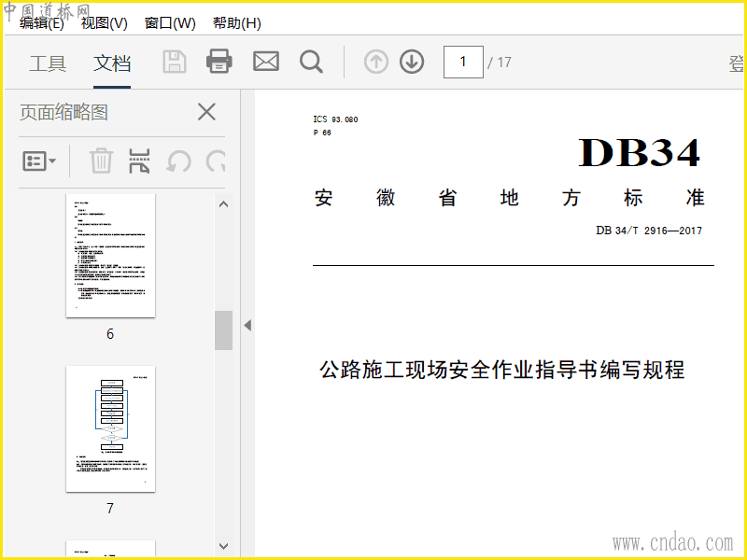Click the extract/insert pages icon
This screenshot has width=747, height=560.
coord(139,161)
